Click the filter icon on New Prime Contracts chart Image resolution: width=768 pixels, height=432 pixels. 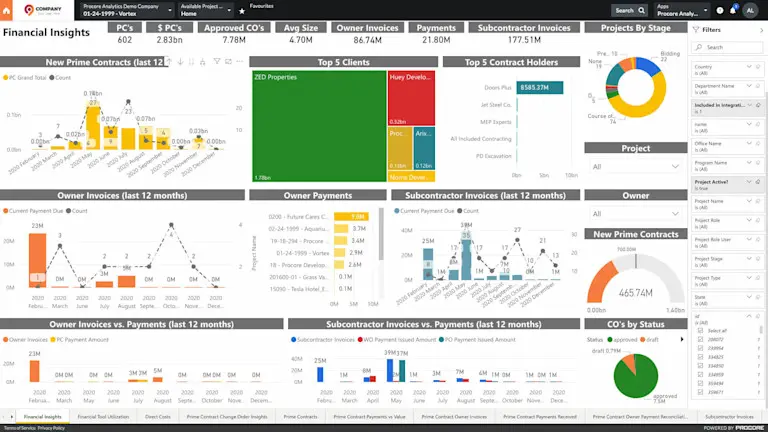coord(216,62)
